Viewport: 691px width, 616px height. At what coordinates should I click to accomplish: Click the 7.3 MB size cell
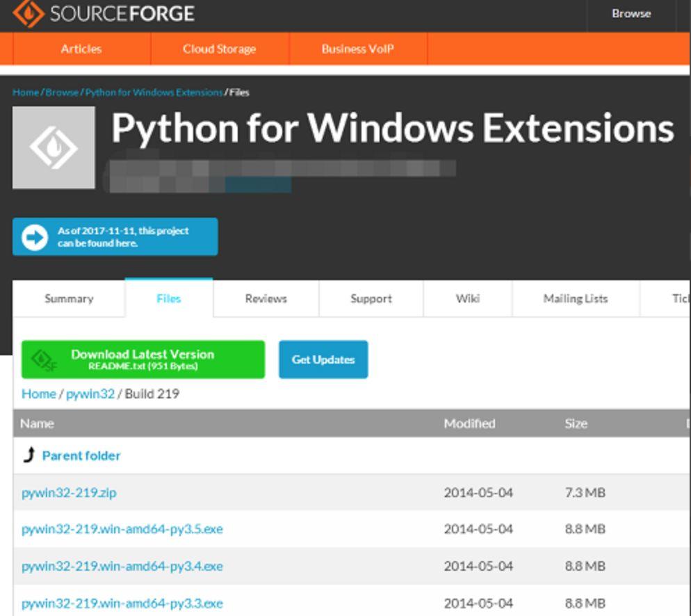click(585, 493)
